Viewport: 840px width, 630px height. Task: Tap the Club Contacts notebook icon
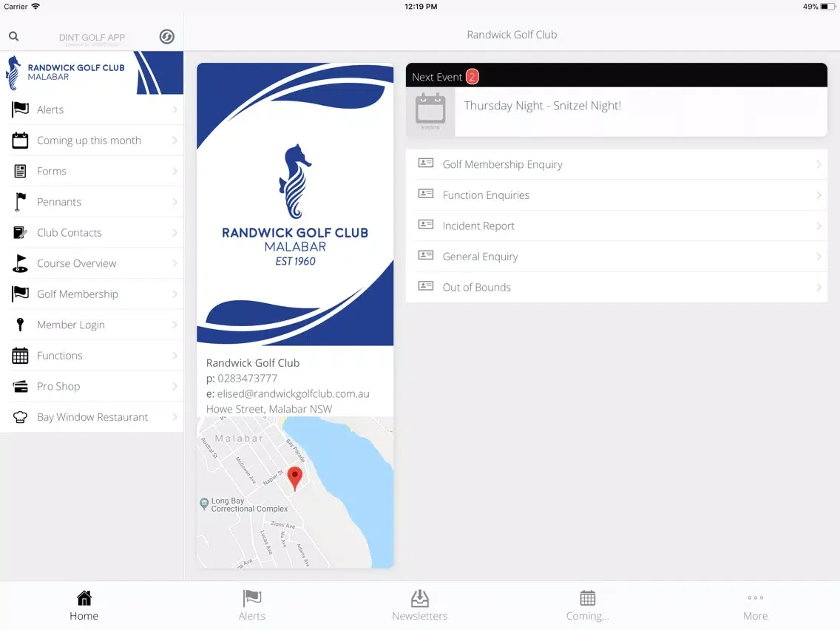point(21,232)
